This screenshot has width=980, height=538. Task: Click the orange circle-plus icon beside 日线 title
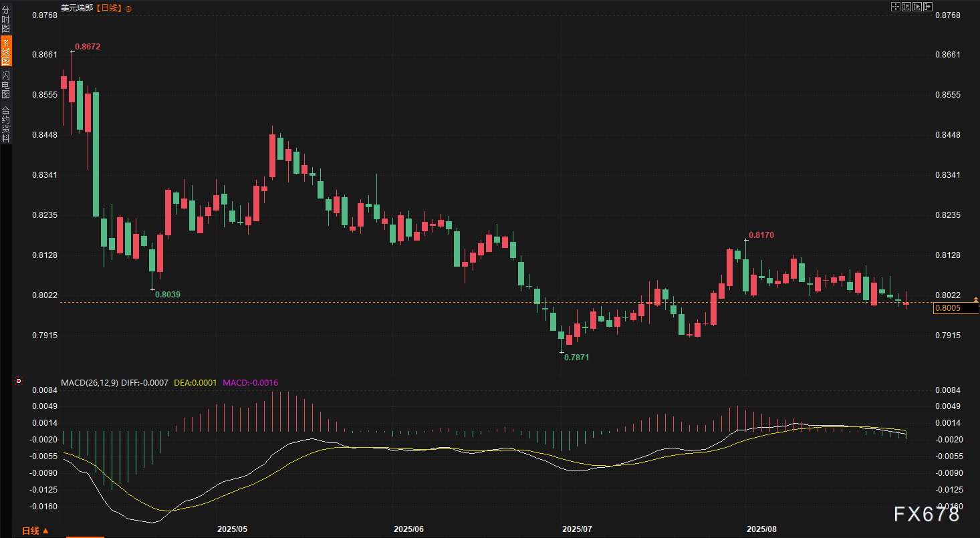(x=128, y=9)
